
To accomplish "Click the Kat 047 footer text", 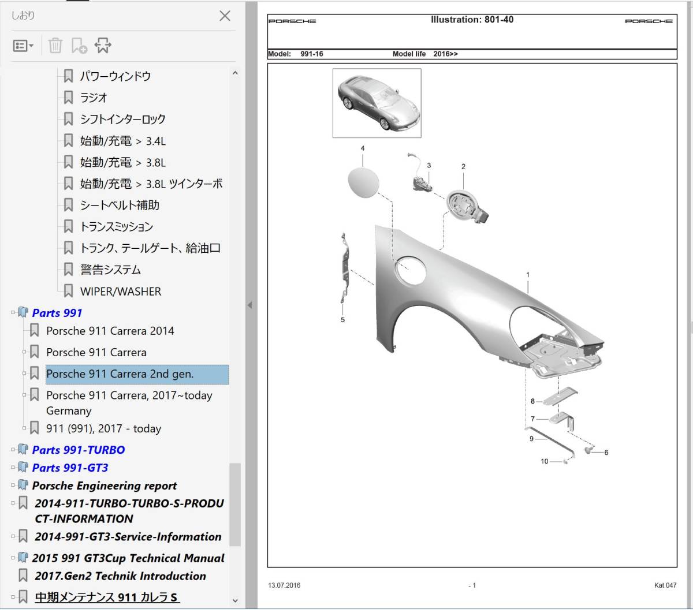I will [665, 585].
